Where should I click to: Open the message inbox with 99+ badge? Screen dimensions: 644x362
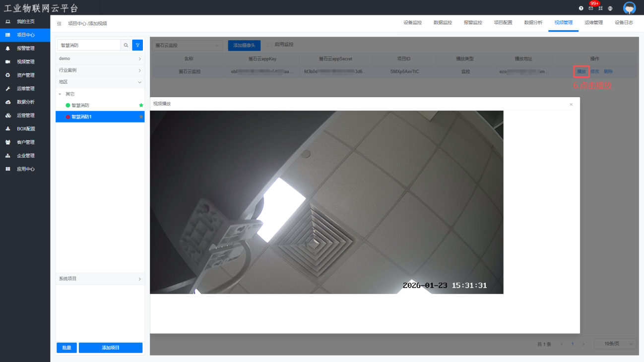(x=591, y=8)
